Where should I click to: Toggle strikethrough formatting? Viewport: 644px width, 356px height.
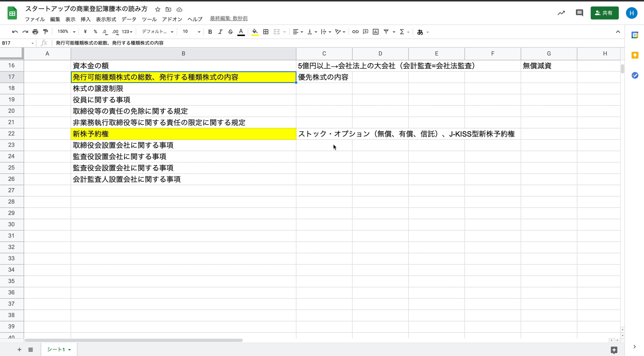[x=230, y=32]
